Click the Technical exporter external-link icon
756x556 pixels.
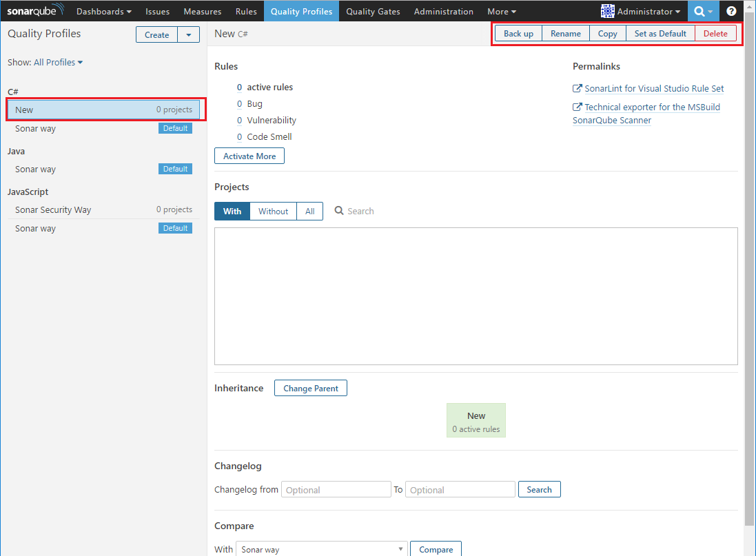pyautogui.click(x=577, y=107)
